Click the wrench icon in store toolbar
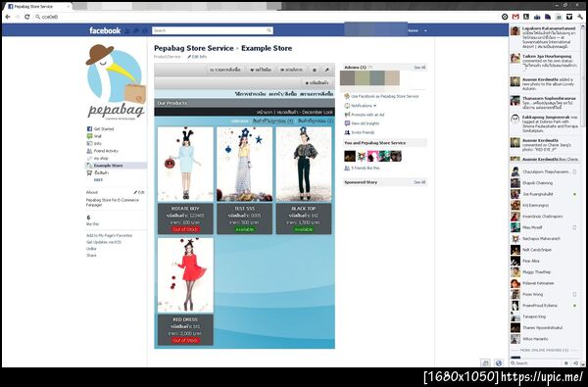Viewport: 588px width, 387px height. point(326,70)
